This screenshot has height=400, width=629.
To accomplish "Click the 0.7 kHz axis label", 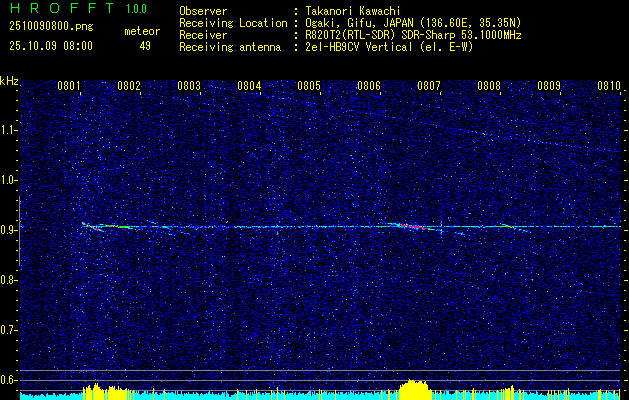I will 8,330.
